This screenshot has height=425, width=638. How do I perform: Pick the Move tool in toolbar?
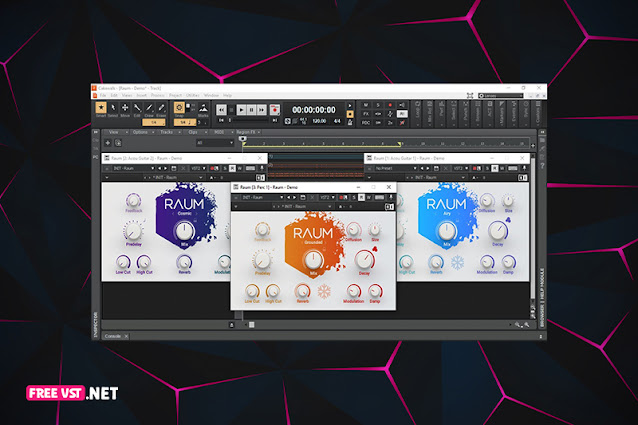pyautogui.click(x=125, y=108)
